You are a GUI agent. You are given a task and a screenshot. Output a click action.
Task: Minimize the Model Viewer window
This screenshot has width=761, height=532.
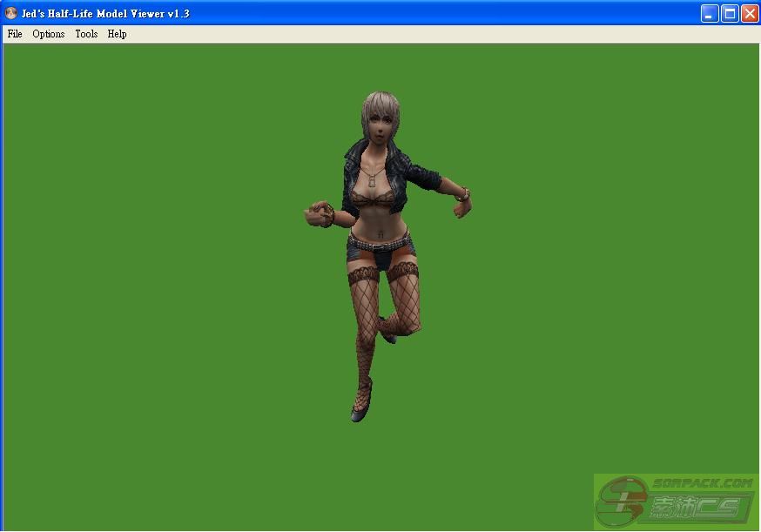point(710,13)
